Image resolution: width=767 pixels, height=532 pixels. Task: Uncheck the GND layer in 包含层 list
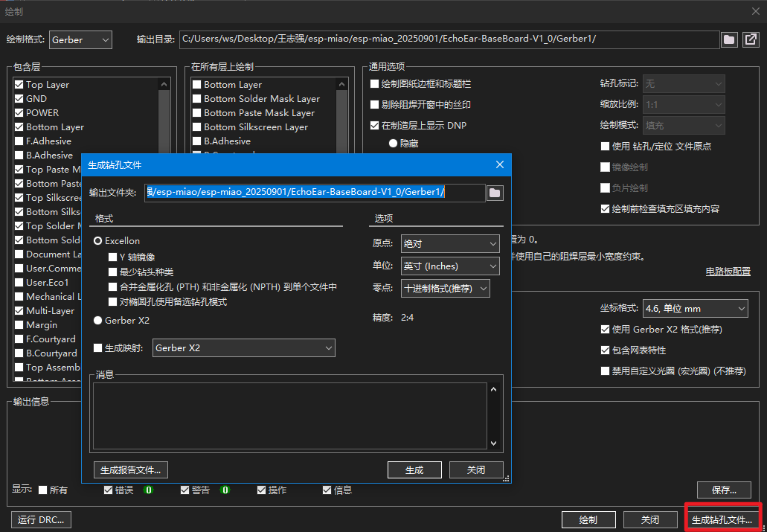coord(19,99)
